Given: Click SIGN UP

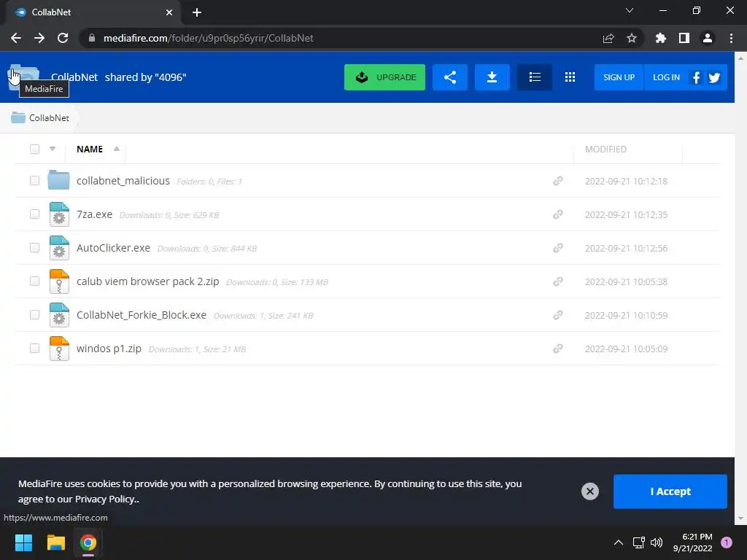Looking at the screenshot, I should [x=619, y=77].
